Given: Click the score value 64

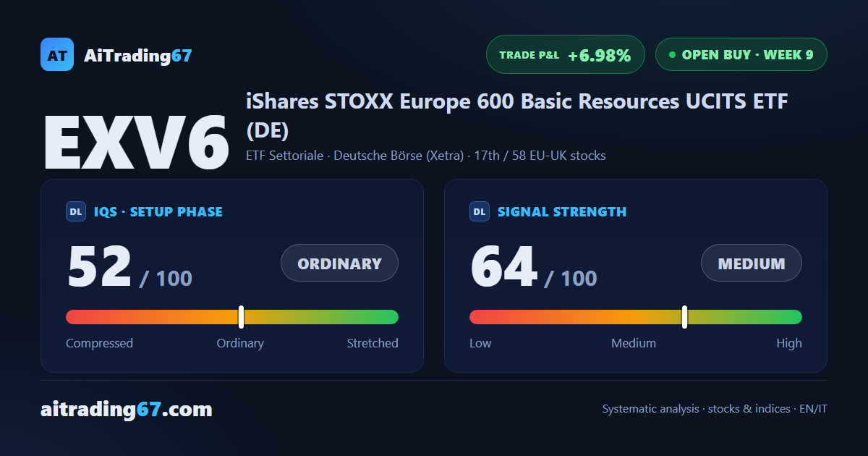Looking at the screenshot, I should (503, 266).
